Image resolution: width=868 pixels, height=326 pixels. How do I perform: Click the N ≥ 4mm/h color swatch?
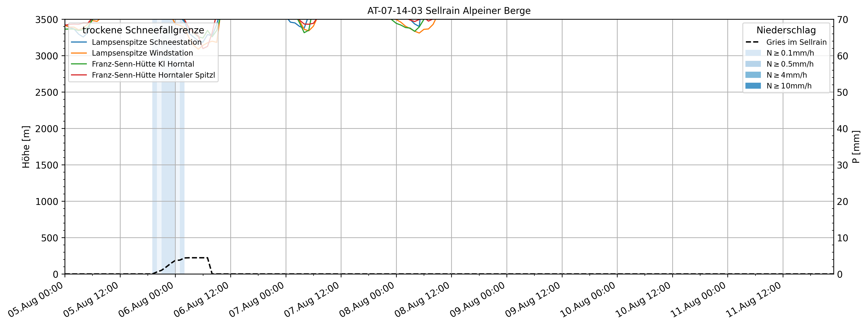coord(753,75)
